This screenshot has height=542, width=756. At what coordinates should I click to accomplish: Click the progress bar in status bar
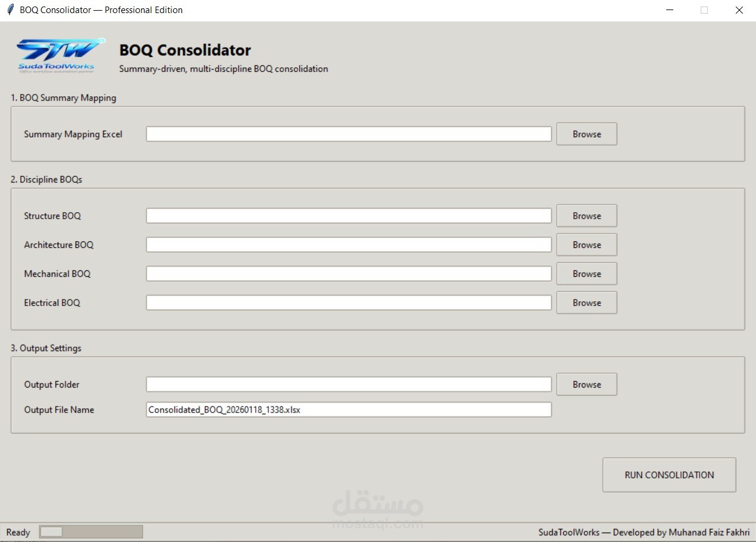(x=91, y=532)
